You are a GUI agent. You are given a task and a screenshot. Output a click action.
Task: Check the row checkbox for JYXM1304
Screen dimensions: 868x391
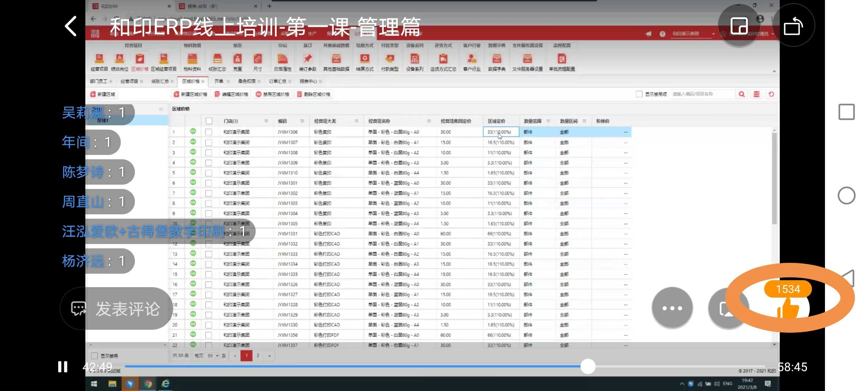pos(209,213)
